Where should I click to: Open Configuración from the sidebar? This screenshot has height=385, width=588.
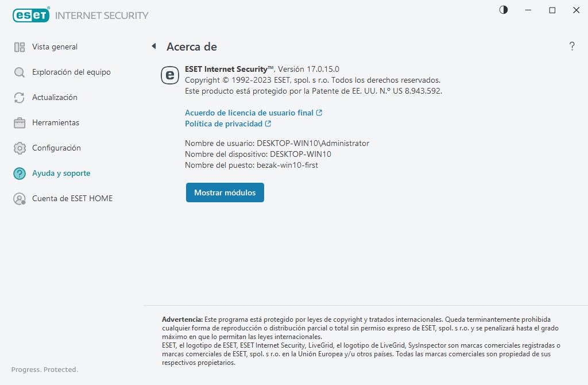[x=56, y=148]
